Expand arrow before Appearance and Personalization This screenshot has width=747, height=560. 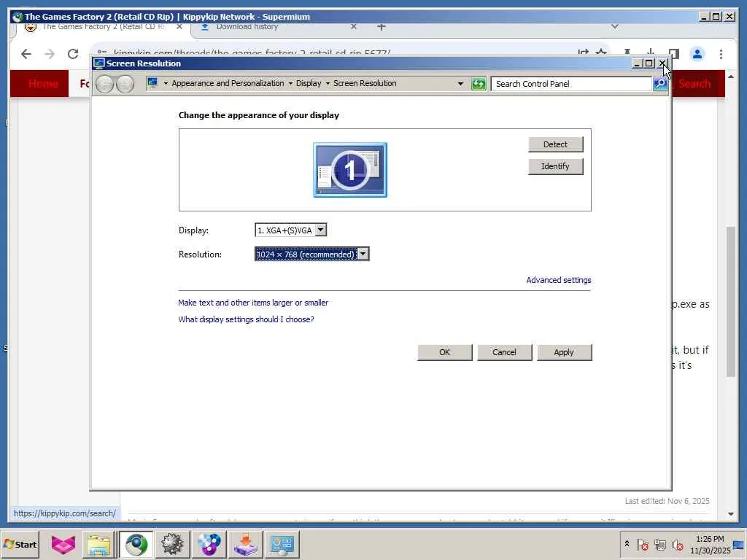(x=166, y=83)
